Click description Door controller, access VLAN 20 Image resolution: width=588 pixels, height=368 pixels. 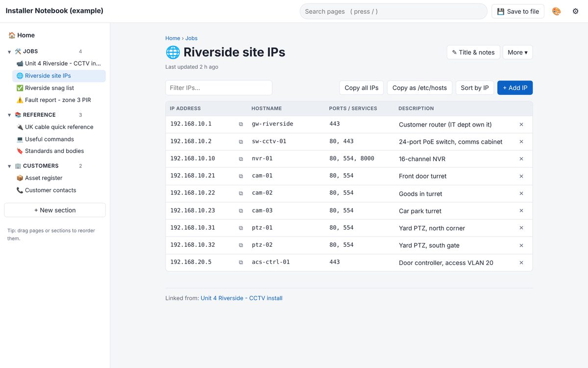[446, 263]
